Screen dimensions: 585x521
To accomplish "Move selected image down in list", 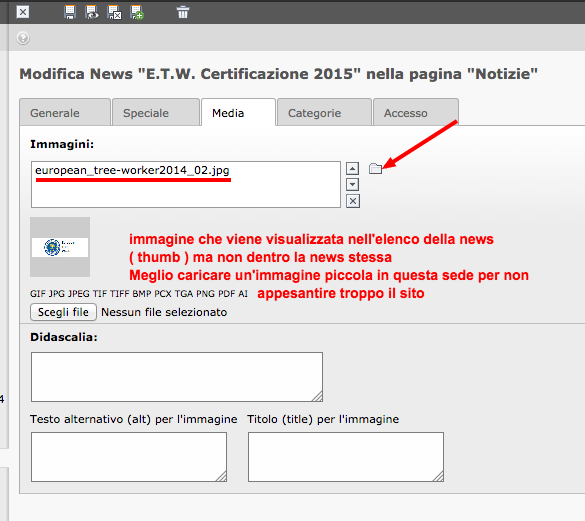I will 353,185.
